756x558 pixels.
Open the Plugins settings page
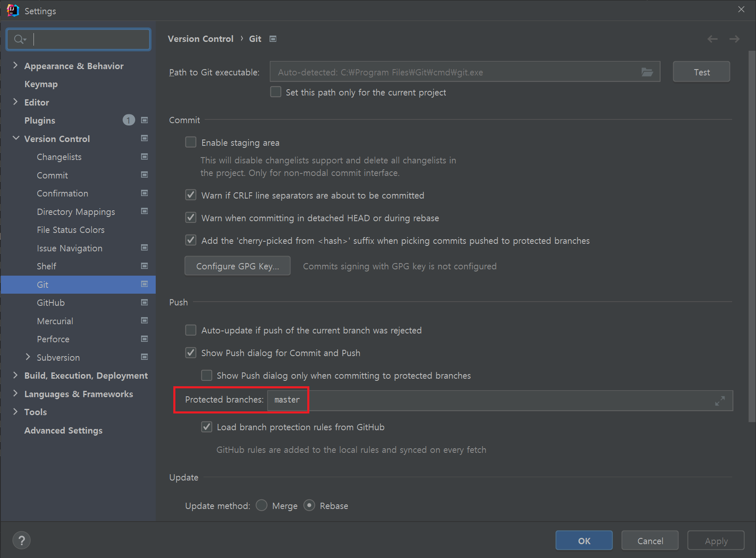point(40,120)
